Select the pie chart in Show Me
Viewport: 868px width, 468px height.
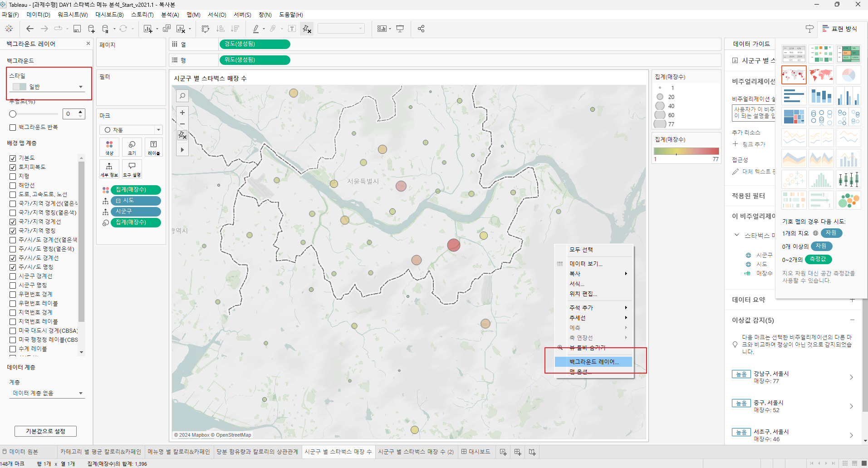[848, 74]
